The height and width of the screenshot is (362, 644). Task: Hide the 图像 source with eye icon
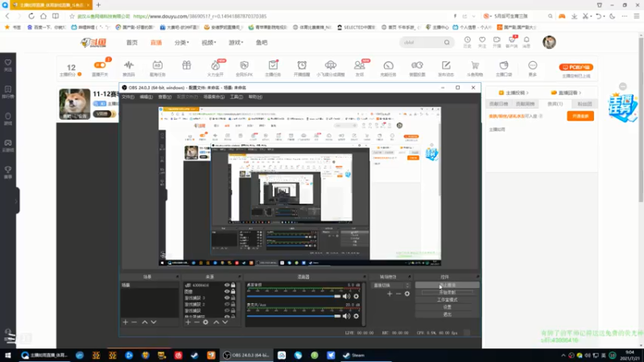click(227, 291)
